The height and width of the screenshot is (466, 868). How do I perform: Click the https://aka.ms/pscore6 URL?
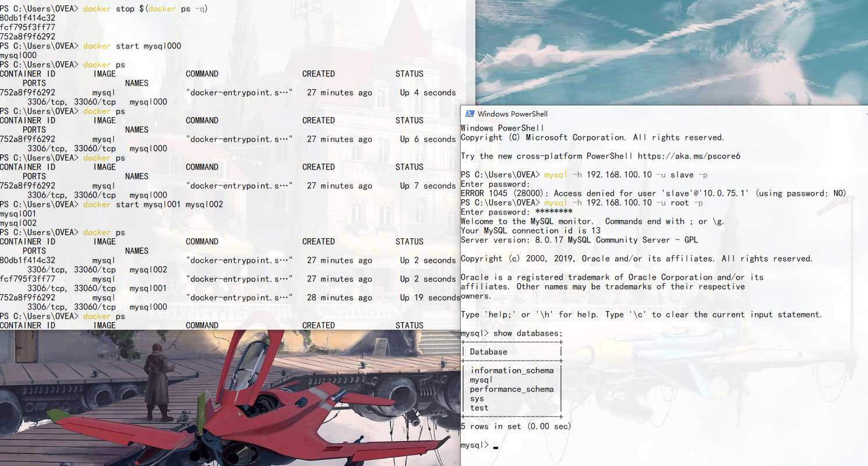tap(689, 156)
